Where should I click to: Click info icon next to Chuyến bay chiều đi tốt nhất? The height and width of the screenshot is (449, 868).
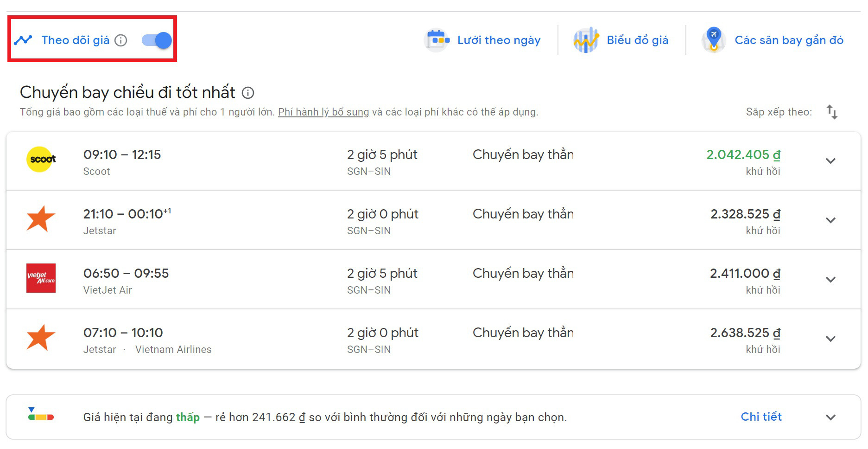pyautogui.click(x=248, y=93)
